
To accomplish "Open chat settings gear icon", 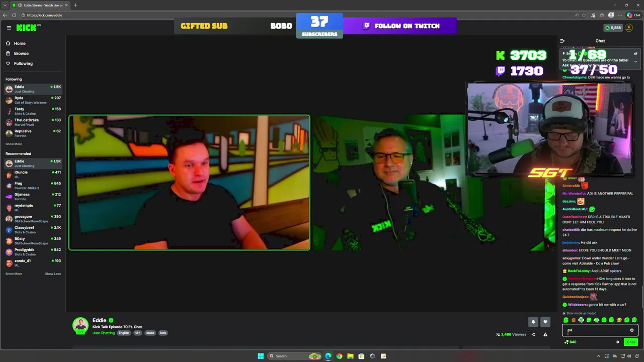I will [x=618, y=342].
